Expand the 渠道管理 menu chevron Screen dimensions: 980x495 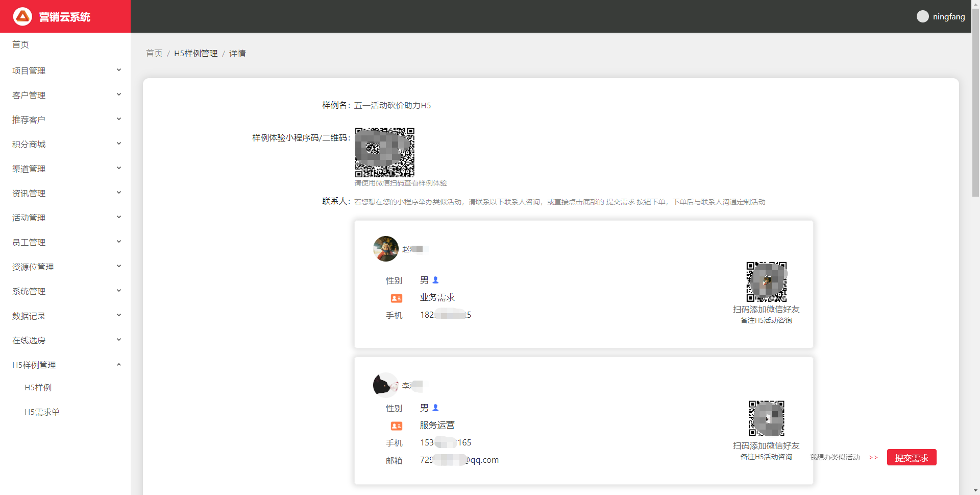click(119, 168)
